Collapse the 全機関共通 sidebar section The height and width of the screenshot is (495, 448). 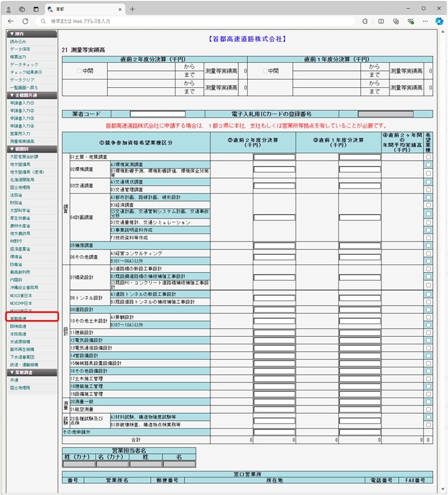click(32, 95)
